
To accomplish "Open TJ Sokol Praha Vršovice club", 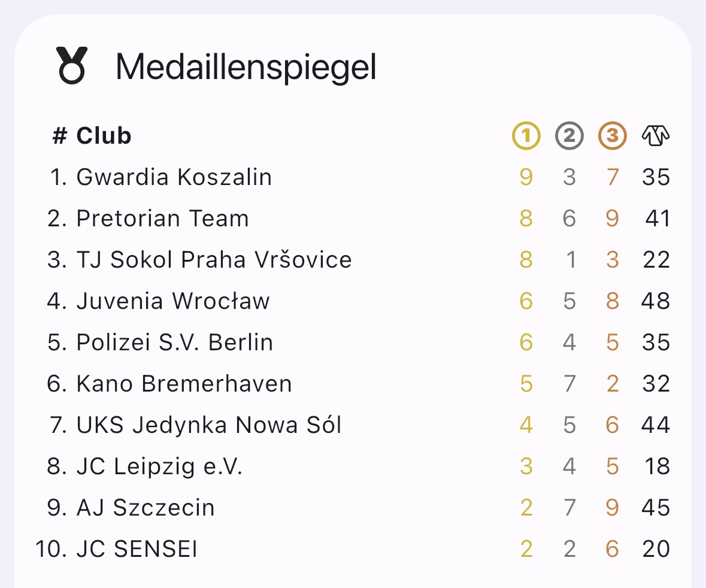I will (214, 260).
